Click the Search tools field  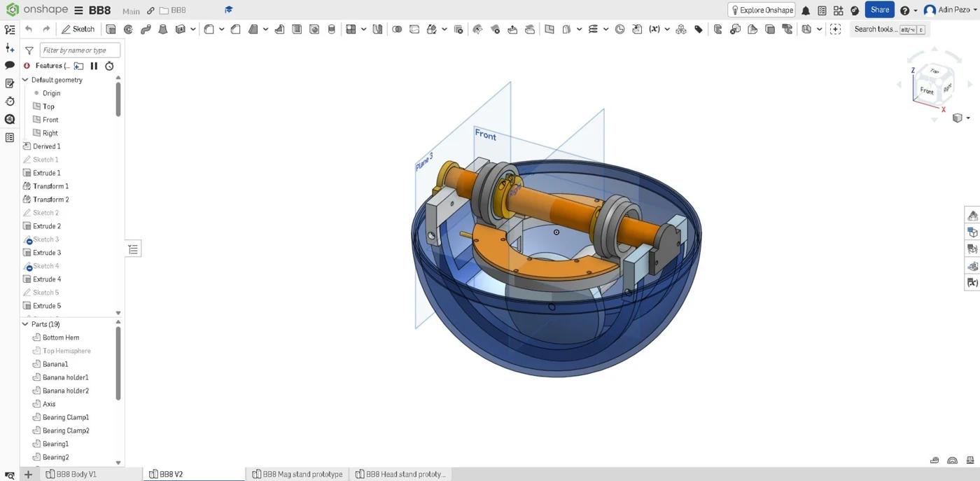click(x=889, y=29)
